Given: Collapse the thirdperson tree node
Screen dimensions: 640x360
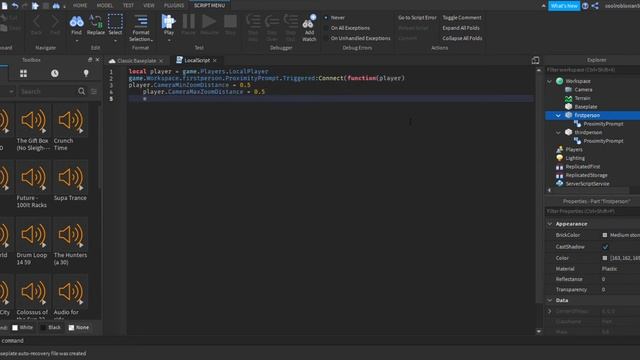Looking at the screenshot, I should click(558, 133).
